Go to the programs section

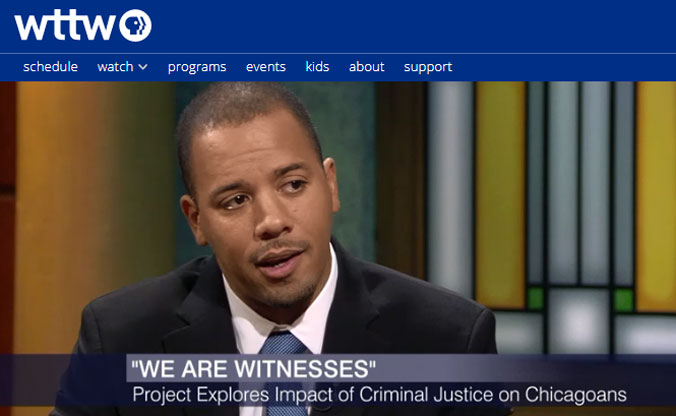click(x=197, y=67)
